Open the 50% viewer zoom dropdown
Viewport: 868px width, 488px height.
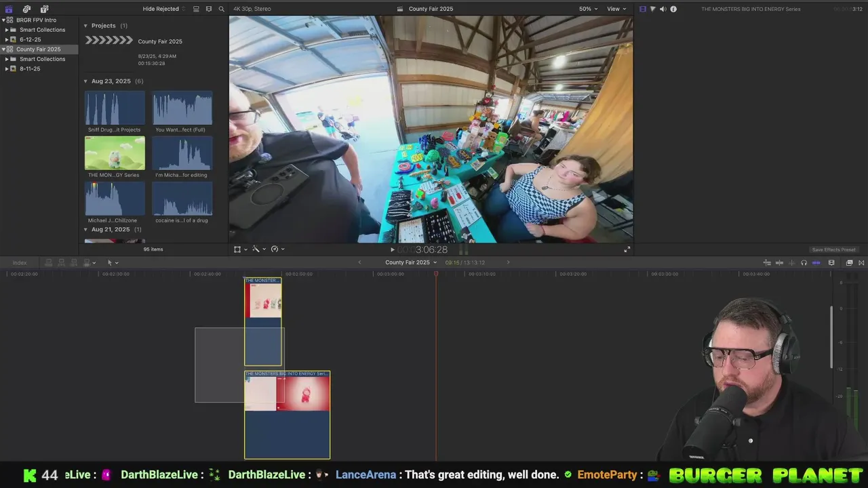click(588, 9)
